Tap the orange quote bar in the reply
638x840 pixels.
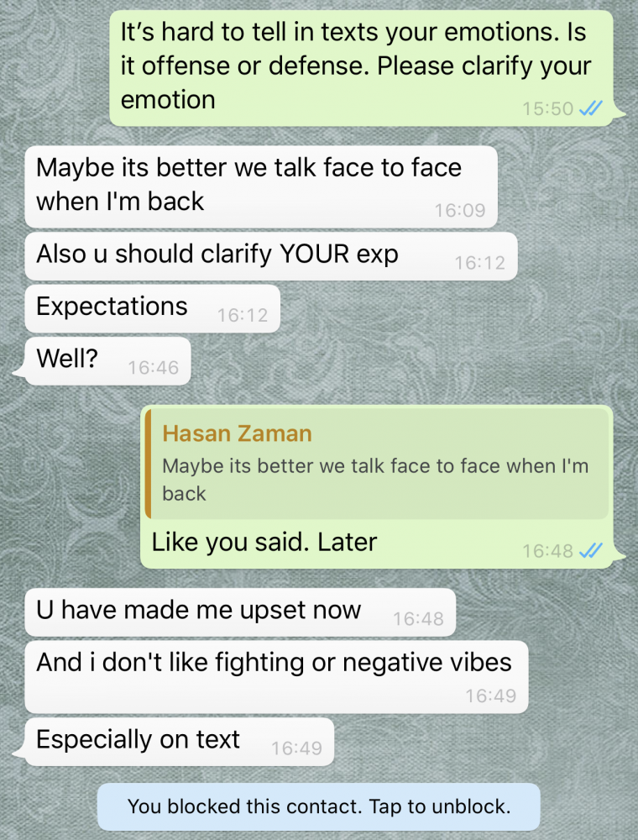tap(149, 464)
